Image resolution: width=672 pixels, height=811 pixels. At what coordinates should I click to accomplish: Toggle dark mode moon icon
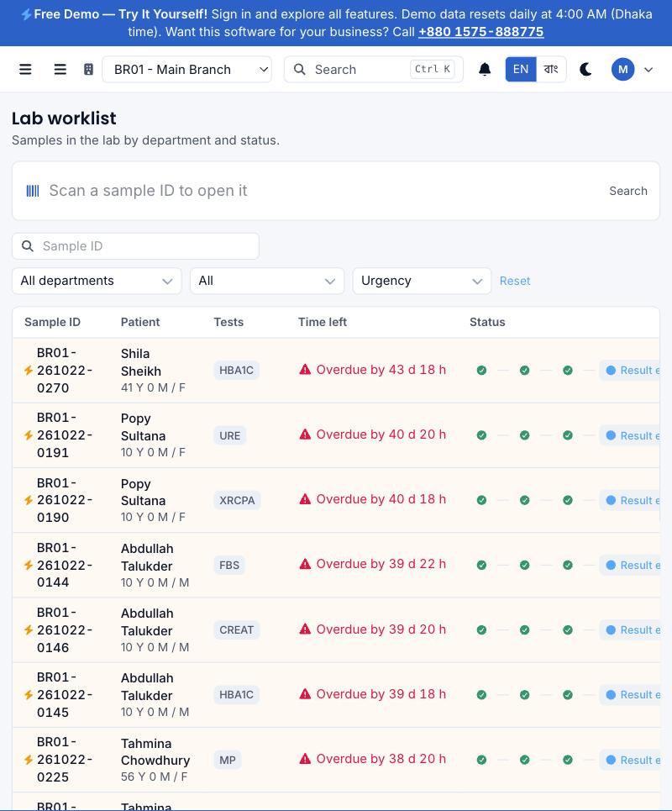pos(585,69)
